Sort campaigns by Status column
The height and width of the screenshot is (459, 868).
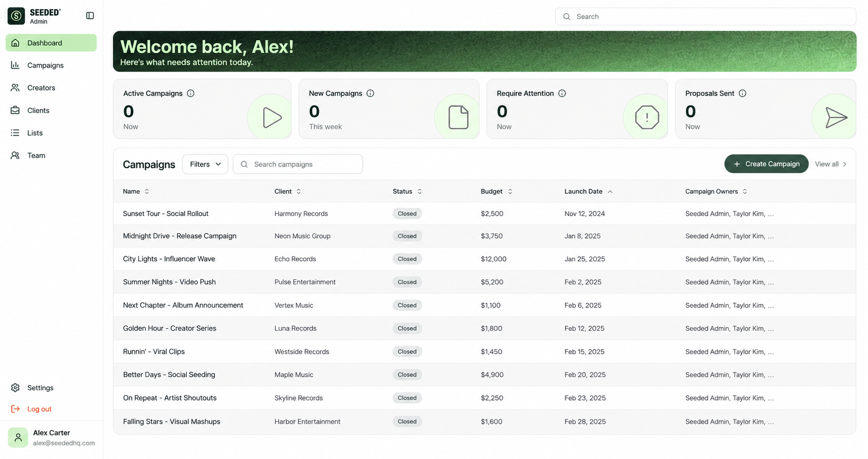point(408,191)
